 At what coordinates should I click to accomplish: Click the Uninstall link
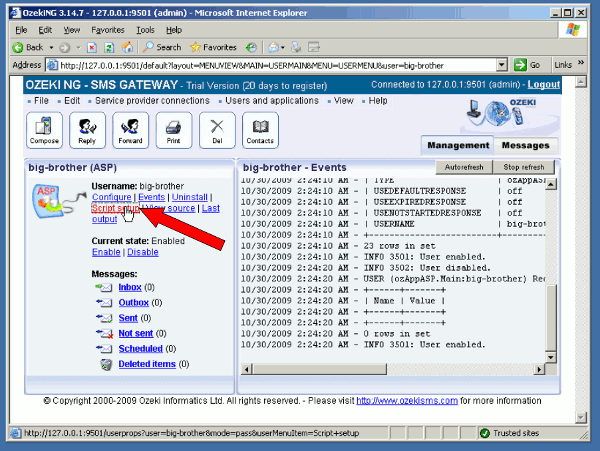(x=189, y=197)
